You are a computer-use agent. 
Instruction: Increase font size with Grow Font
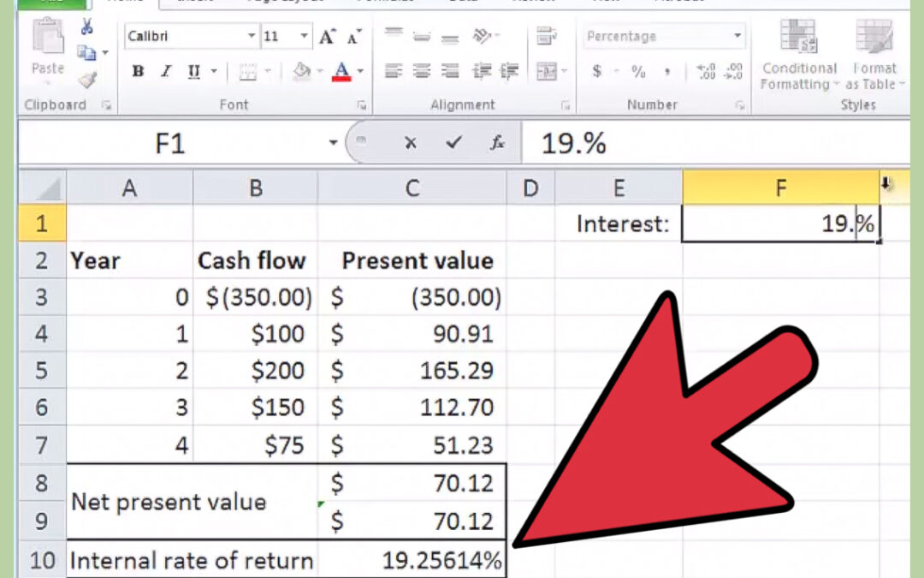pos(327,37)
